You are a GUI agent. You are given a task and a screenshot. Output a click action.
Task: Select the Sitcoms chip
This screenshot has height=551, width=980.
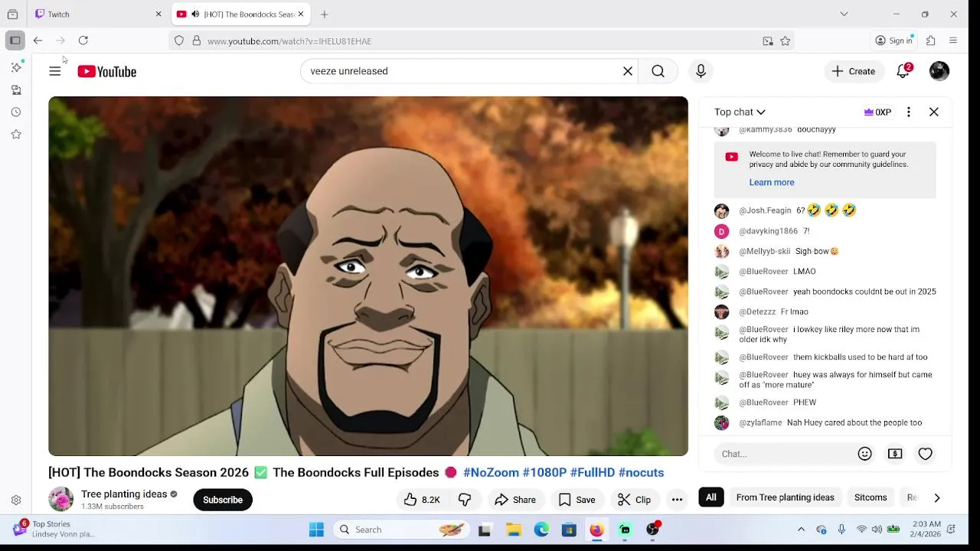pyautogui.click(x=871, y=497)
